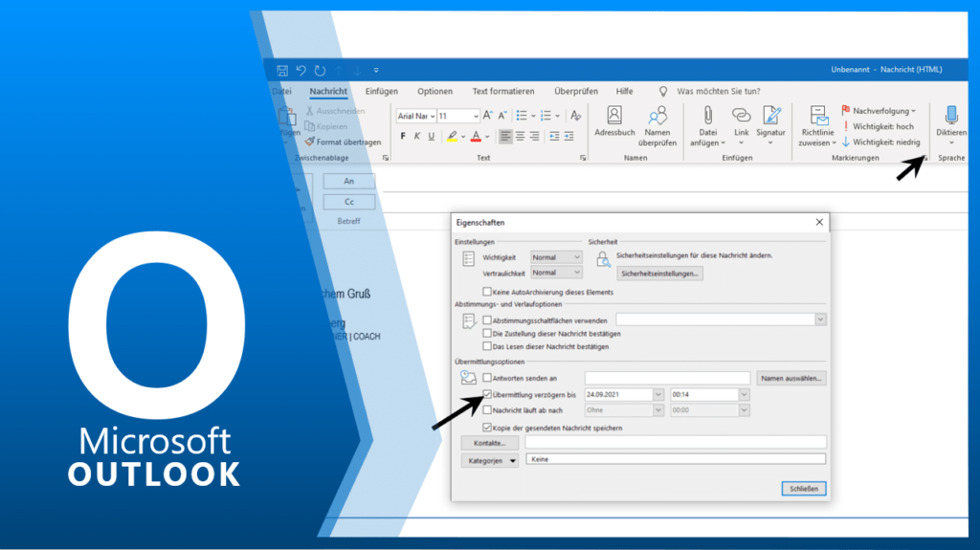Open the Hilfe tab
Image resolution: width=980 pixels, height=550 pixels.
pos(624,91)
